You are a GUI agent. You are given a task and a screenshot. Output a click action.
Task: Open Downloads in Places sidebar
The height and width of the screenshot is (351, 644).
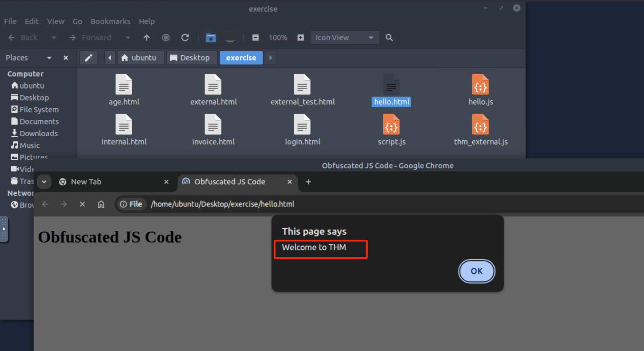click(34, 133)
